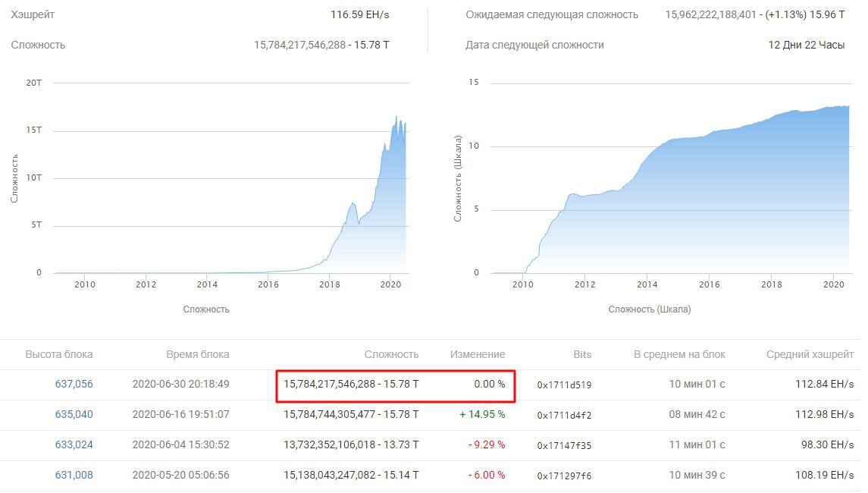Click average hashrate 112.98 EH/s
The height and width of the screenshot is (493, 868).
tap(824, 414)
